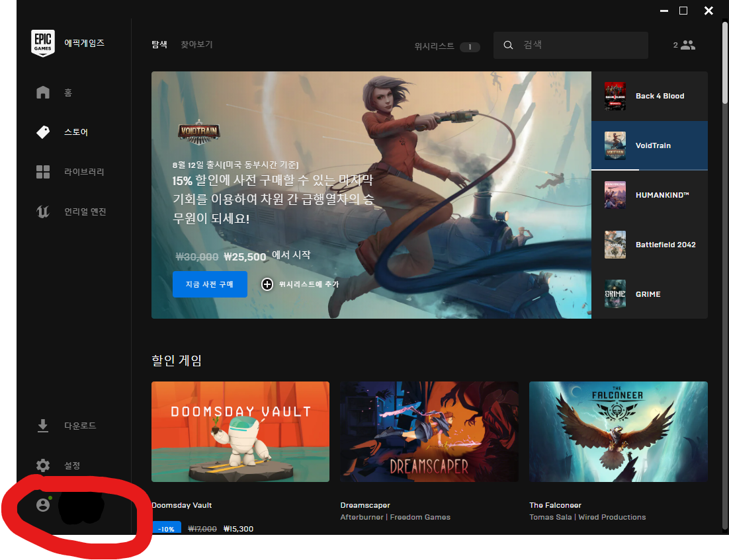The image size is (729, 560).
Task: Close the Epic Games launcher window
Action: tap(708, 11)
